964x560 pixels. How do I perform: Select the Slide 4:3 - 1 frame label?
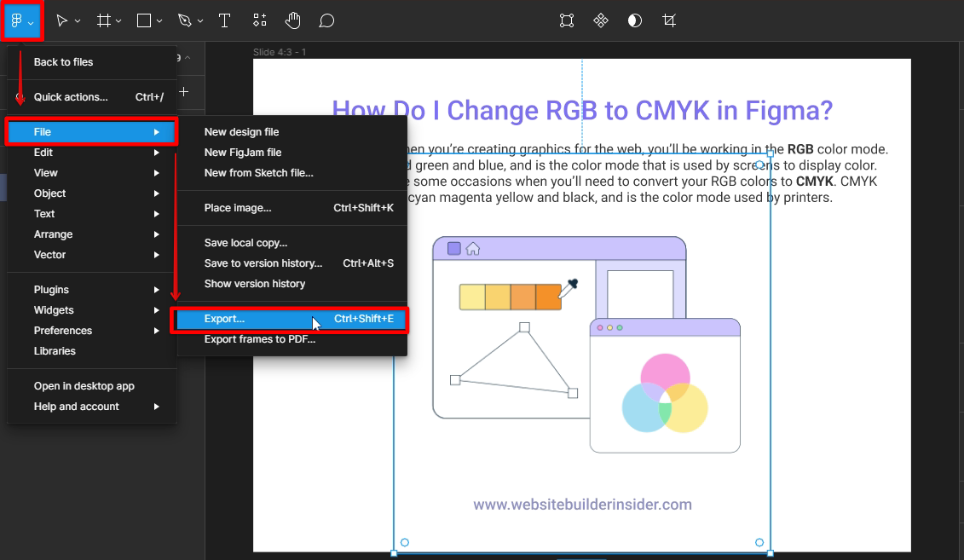pos(279,52)
